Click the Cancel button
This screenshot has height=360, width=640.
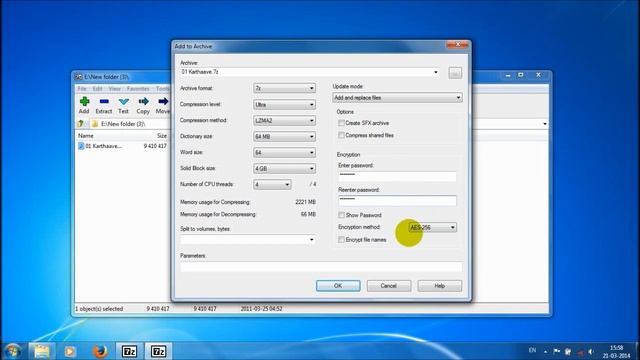pos(389,286)
